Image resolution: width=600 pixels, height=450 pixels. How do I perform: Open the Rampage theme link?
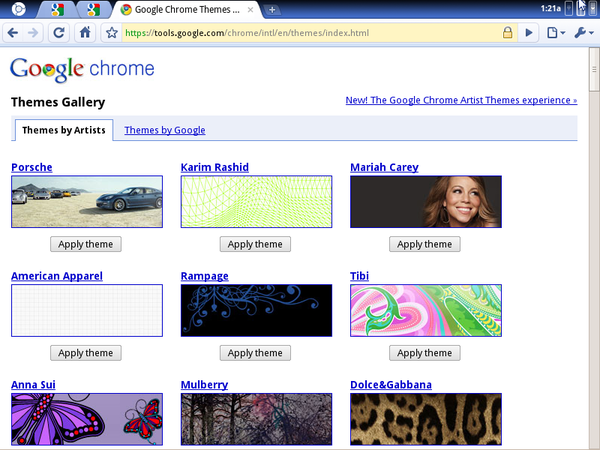pos(205,276)
